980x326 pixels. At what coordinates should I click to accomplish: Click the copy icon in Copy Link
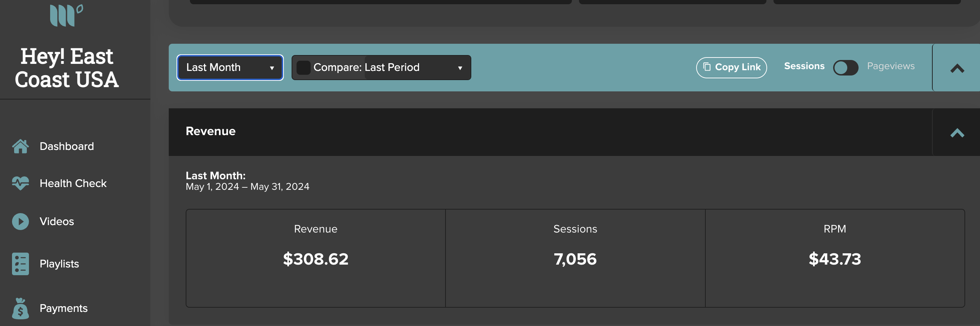[x=707, y=67]
